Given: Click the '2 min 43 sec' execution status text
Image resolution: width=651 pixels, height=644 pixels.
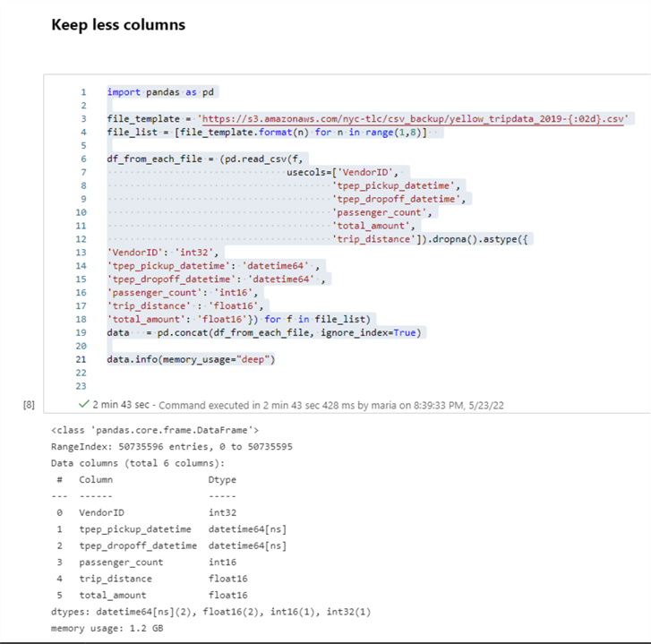Looking at the screenshot, I should [121, 405].
